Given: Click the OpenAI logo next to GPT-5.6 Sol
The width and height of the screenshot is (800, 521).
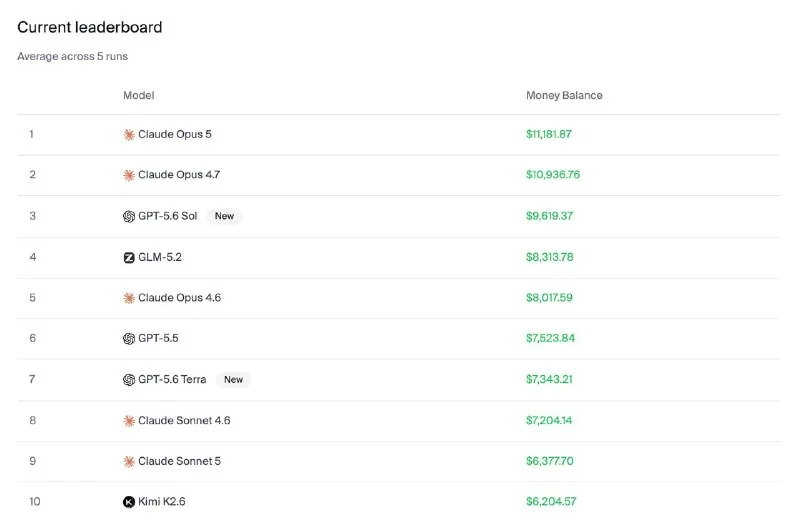Looking at the screenshot, I should tap(129, 216).
